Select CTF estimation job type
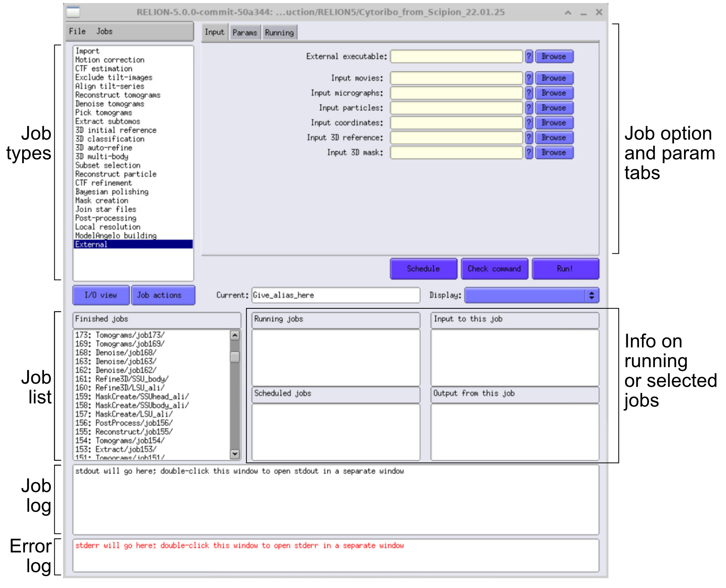The image size is (726, 588). point(133,69)
